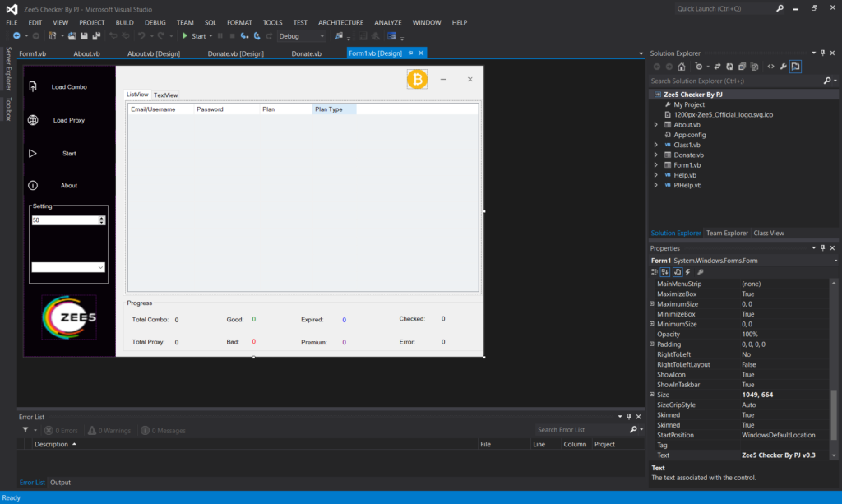
Task: Open the Debug configuration dropdown
Action: (322, 36)
